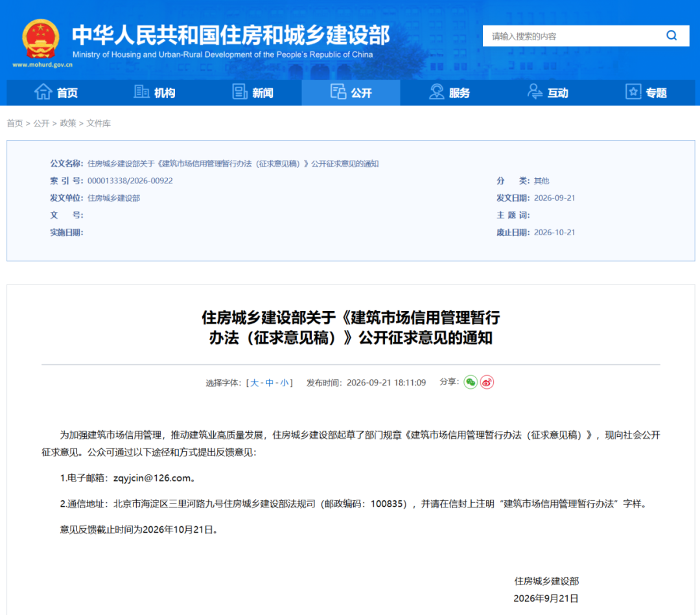Open the 公开 navigation tab
The image size is (700, 615).
[x=351, y=93]
